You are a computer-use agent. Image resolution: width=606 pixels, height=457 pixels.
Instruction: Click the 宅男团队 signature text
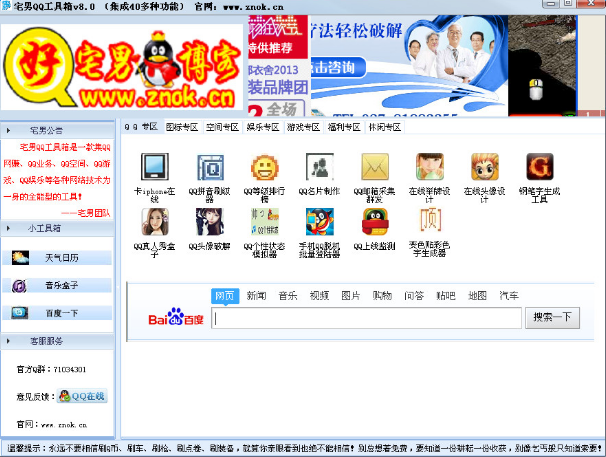pyautogui.click(x=85, y=213)
